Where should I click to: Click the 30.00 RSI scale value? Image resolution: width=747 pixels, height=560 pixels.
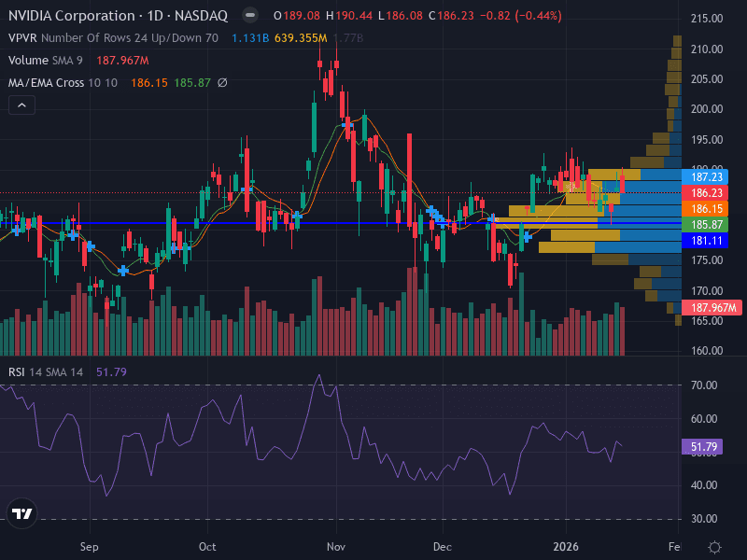point(704,519)
